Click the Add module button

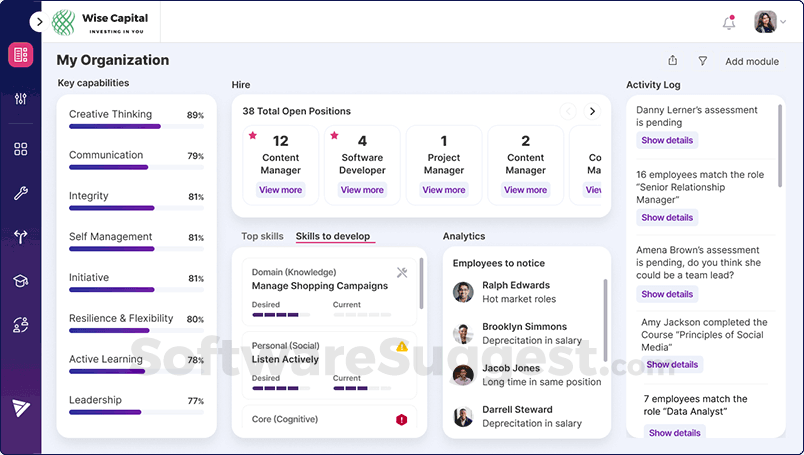751,61
